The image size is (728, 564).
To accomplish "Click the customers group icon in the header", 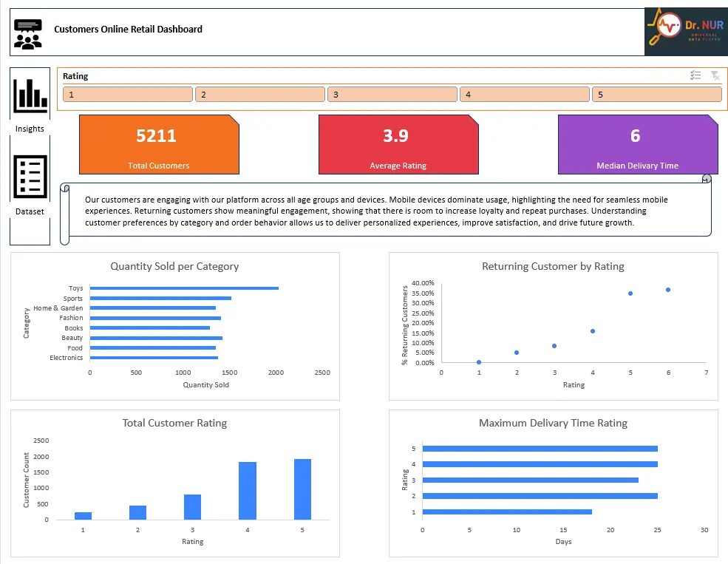I will point(27,32).
